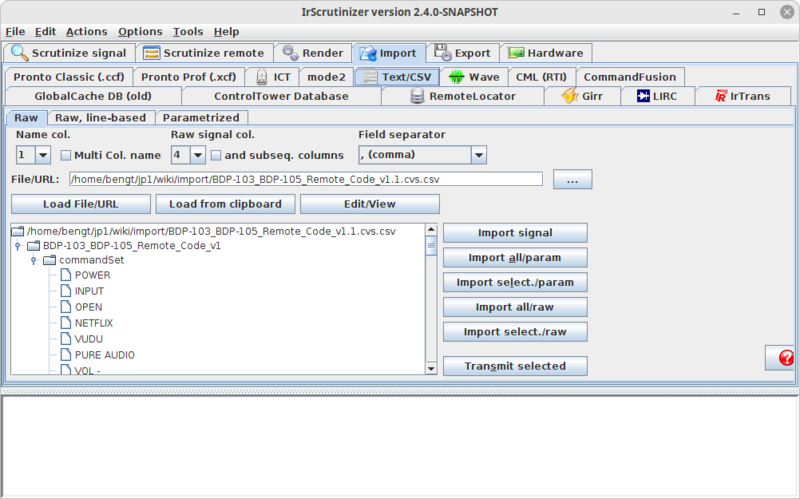This screenshot has width=800, height=499.
Task: Open the File menu
Action: tap(15, 32)
